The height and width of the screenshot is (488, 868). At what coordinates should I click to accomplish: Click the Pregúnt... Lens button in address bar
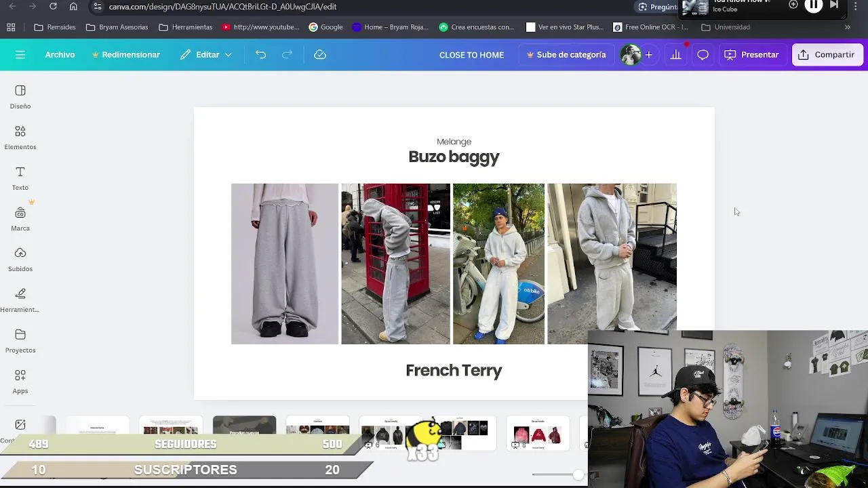pos(656,6)
